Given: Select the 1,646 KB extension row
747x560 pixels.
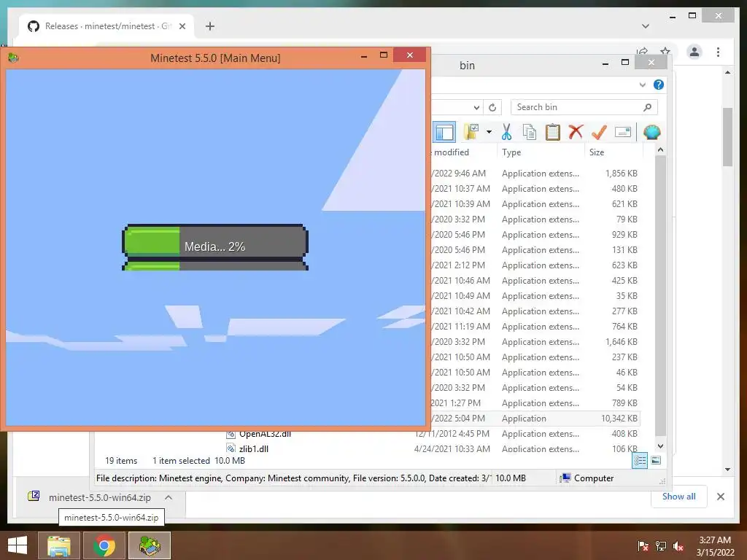Looking at the screenshot, I should coord(535,342).
